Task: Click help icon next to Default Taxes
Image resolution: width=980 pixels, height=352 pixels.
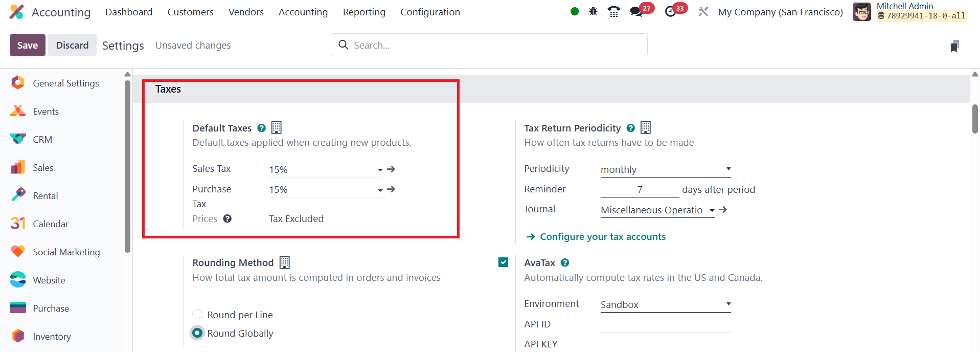Action: click(261, 128)
